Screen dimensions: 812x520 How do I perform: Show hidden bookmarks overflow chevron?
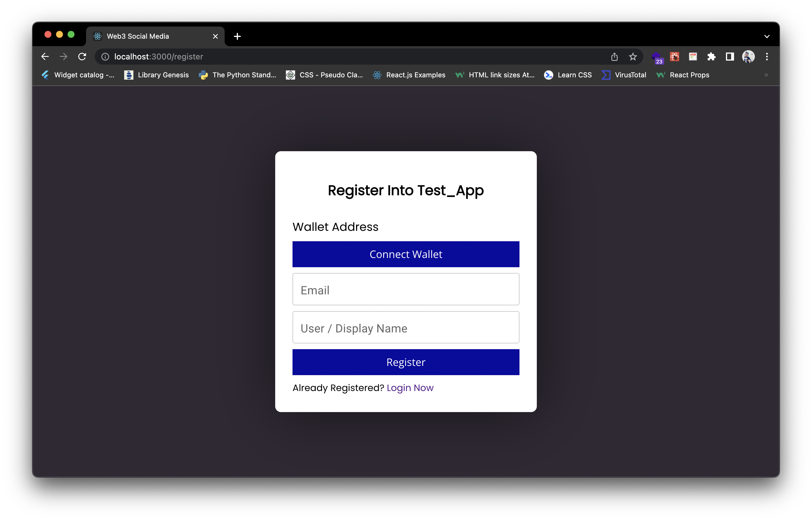click(x=766, y=75)
